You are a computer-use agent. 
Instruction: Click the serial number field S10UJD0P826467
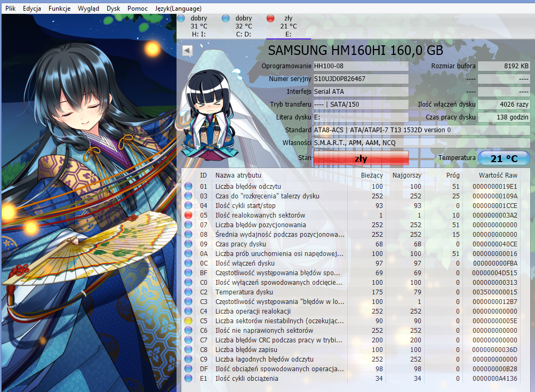pos(361,79)
